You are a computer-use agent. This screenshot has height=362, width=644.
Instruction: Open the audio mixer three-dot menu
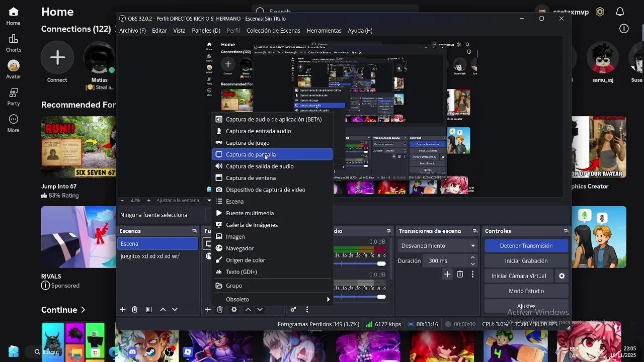[307, 310]
